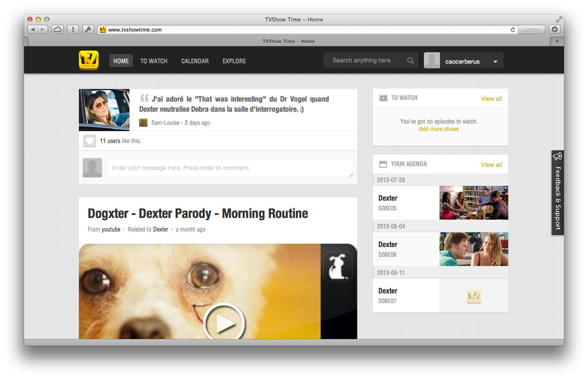Open the caocerberus account dropdown

pyautogui.click(x=494, y=60)
